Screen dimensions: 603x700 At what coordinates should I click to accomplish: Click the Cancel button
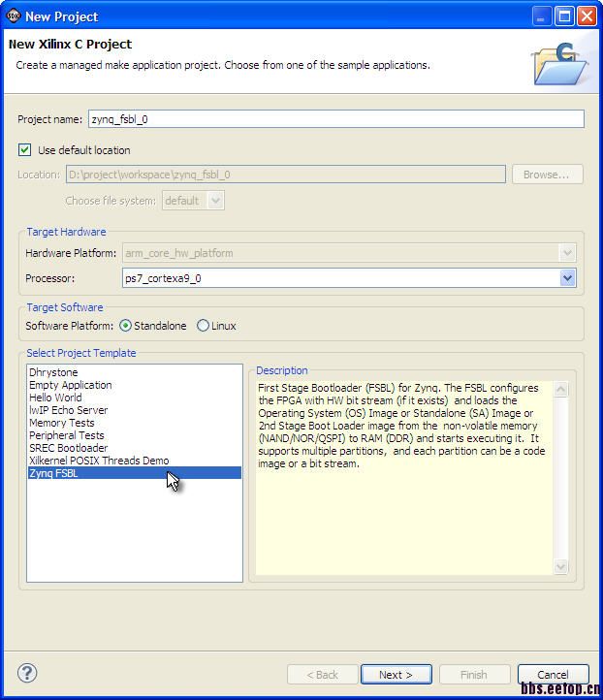pos(553,675)
